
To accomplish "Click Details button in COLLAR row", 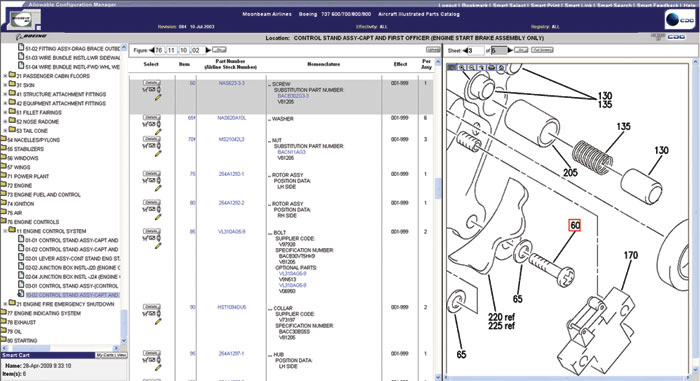I will click(x=152, y=307).
